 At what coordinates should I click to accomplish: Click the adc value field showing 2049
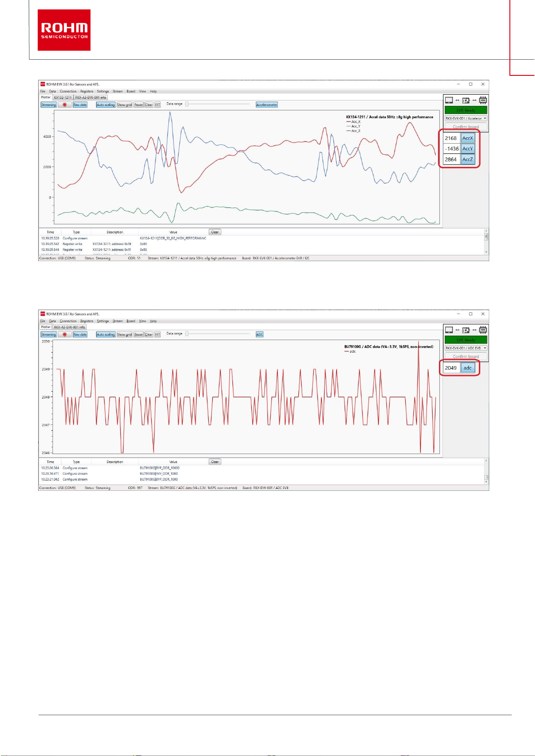452,368
